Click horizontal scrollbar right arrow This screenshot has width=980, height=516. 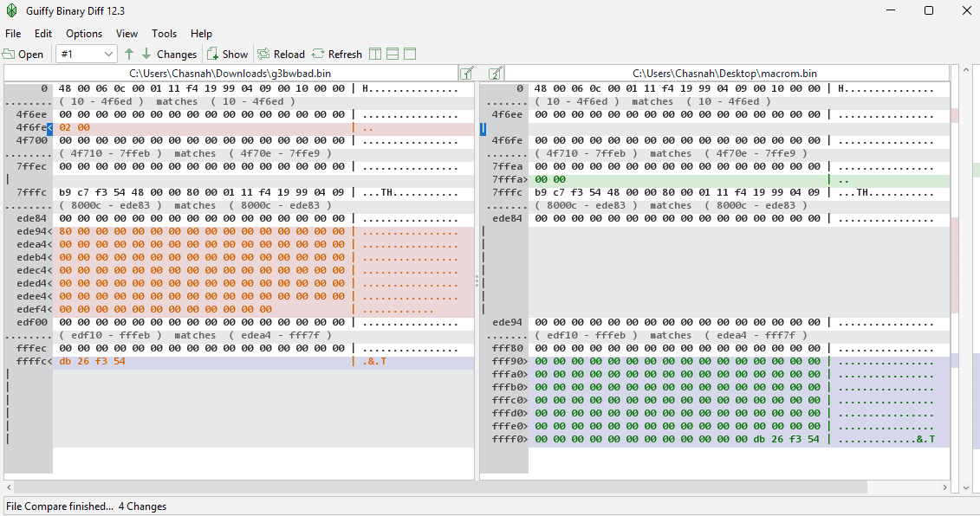pos(944,487)
